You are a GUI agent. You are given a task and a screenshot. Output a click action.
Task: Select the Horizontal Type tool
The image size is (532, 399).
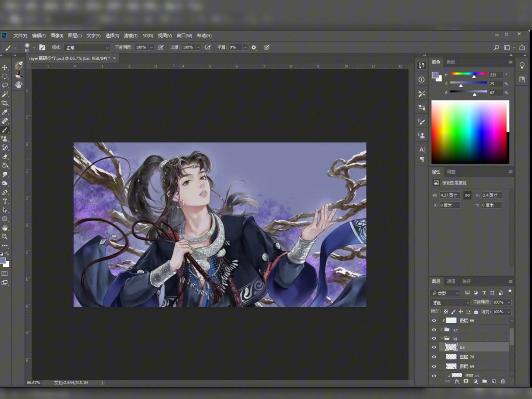pos(5,201)
